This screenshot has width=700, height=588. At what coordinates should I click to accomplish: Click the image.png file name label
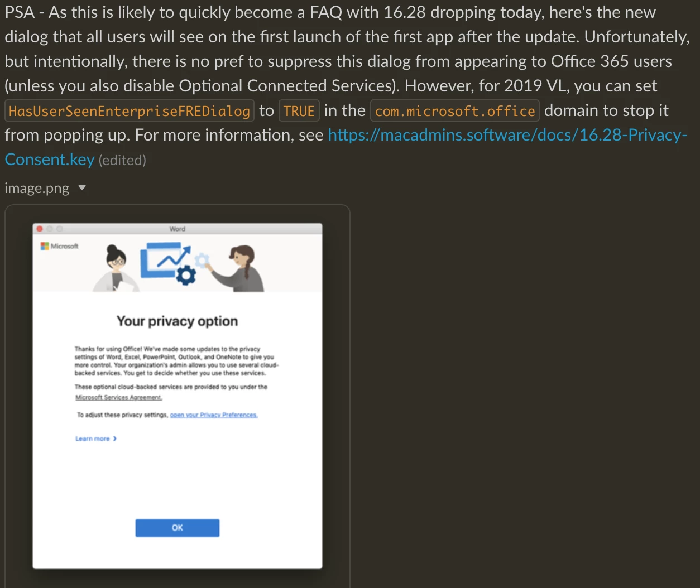click(x=37, y=189)
